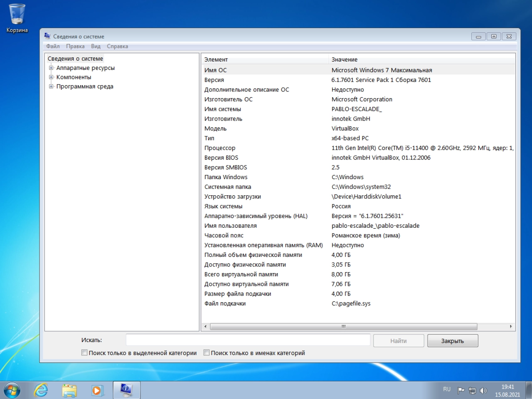
Task: Click the Значение column header
Action: (421, 59)
